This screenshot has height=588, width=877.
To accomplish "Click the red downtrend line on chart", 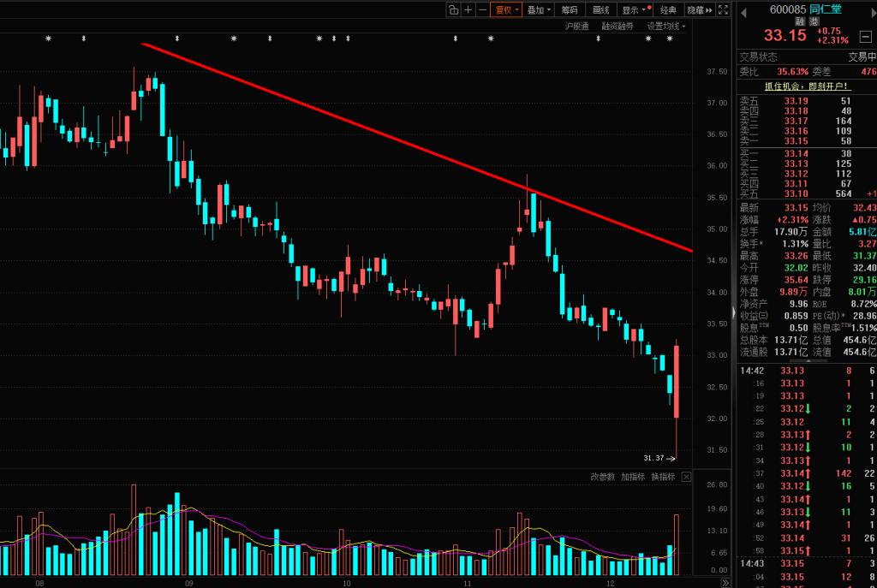I will pos(343,121).
